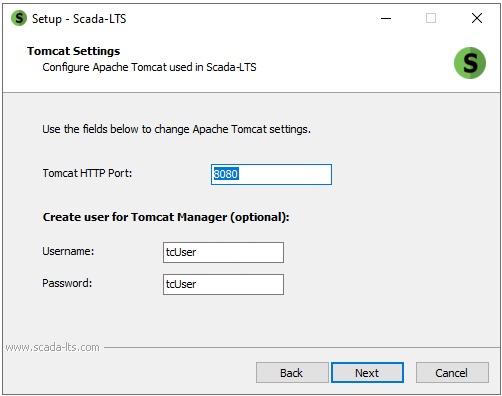Go to previous step with Back
The image size is (502, 396).
click(292, 373)
